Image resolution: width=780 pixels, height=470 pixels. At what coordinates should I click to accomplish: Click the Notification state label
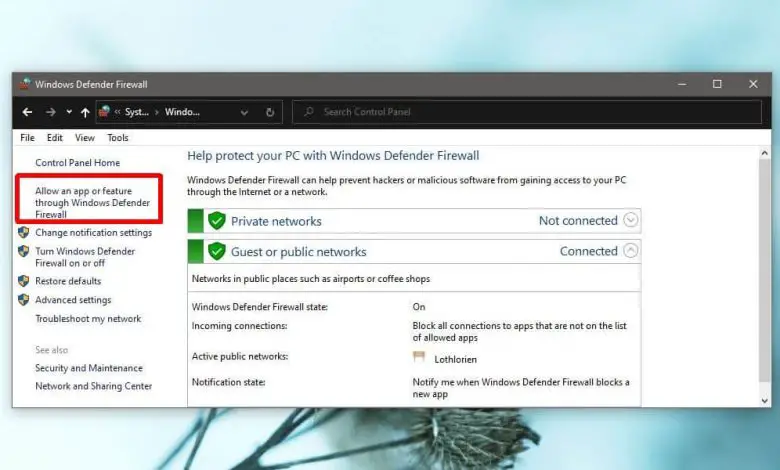click(228, 382)
